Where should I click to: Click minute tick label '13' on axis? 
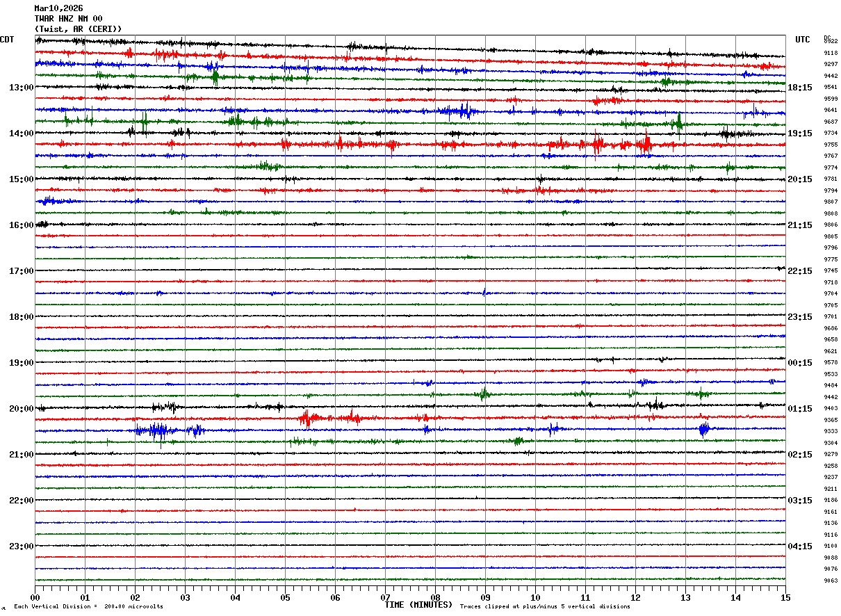pyautogui.click(x=685, y=597)
